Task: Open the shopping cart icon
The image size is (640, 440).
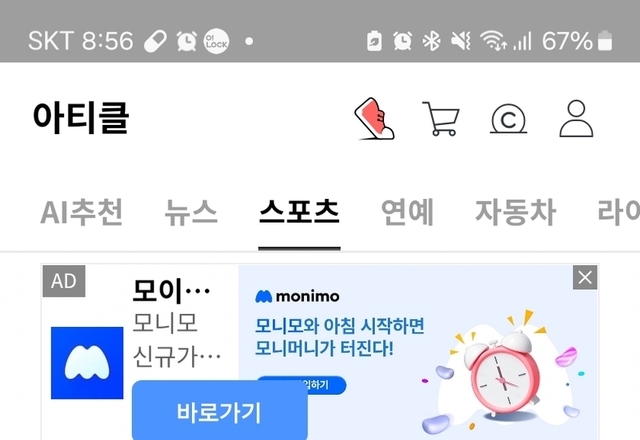Action: 441,119
